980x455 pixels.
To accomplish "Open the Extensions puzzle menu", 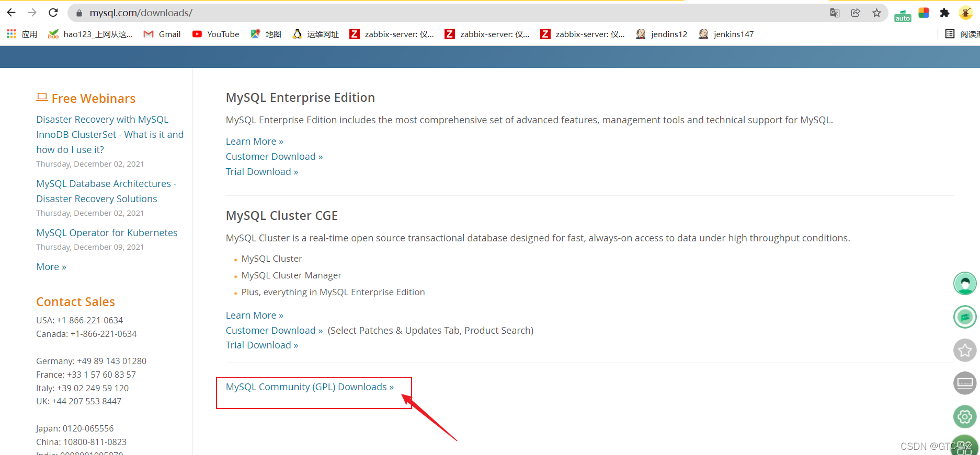I will point(944,13).
